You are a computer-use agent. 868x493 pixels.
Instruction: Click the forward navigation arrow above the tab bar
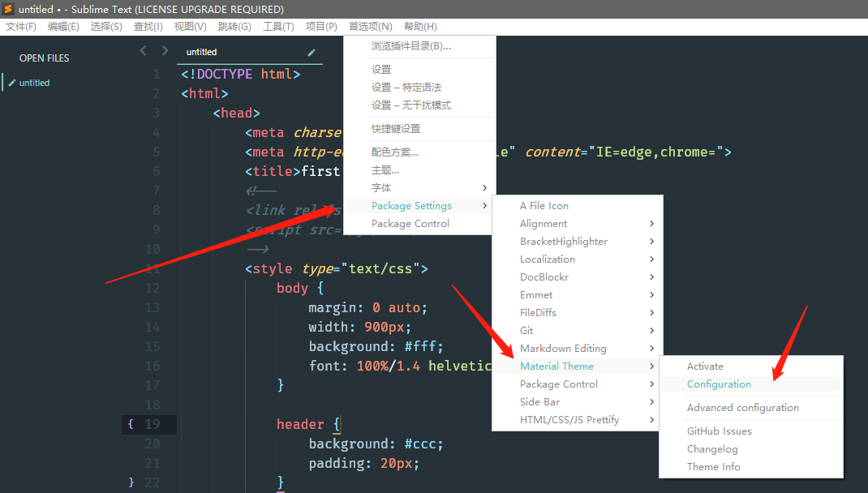[165, 50]
